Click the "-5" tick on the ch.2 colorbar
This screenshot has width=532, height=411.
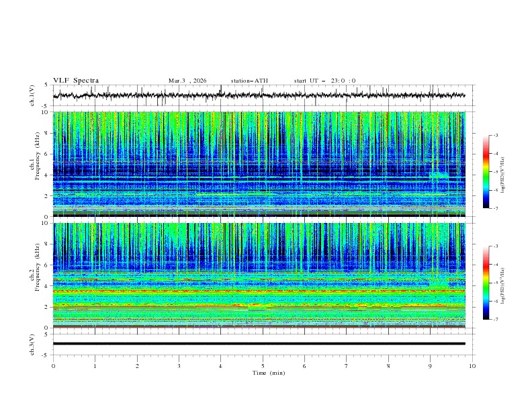click(495, 283)
